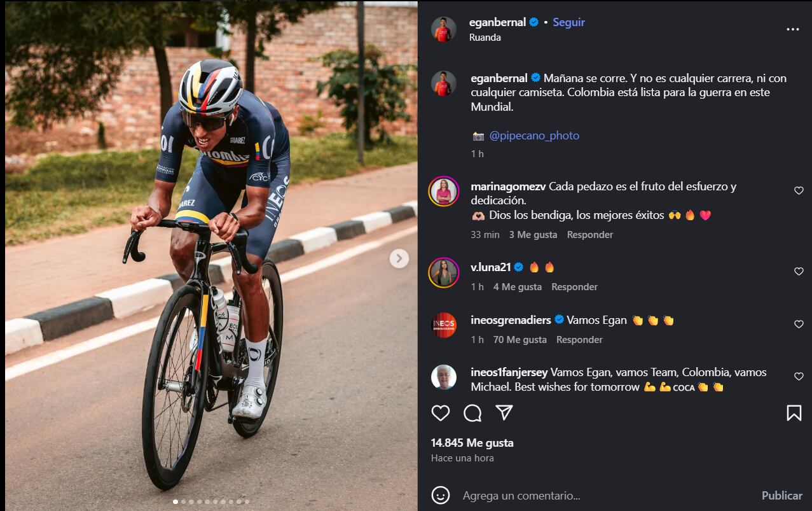Like marinagomezv's comment with its heart toggle
The width and height of the screenshot is (812, 511).
tap(799, 190)
